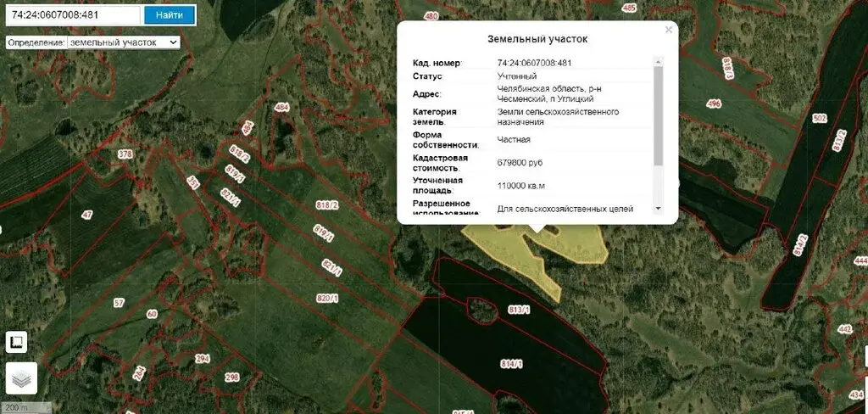Click the Земли сельскохозяйственного назначения value
Viewport: 868px width, 414px height.
(558, 117)
